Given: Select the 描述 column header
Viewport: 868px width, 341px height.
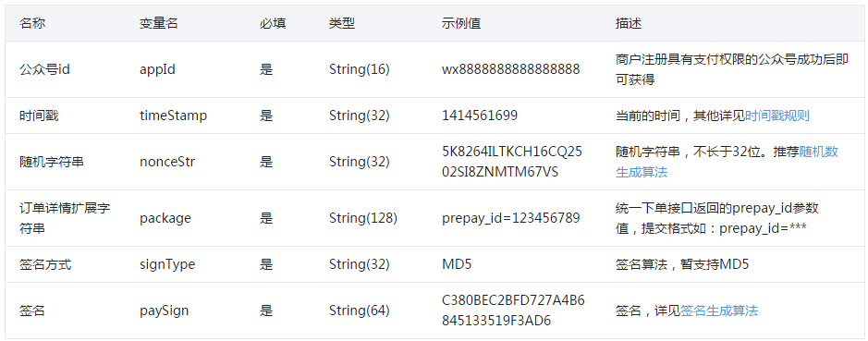Looking at the screenshot, I should tap(629, 23).
